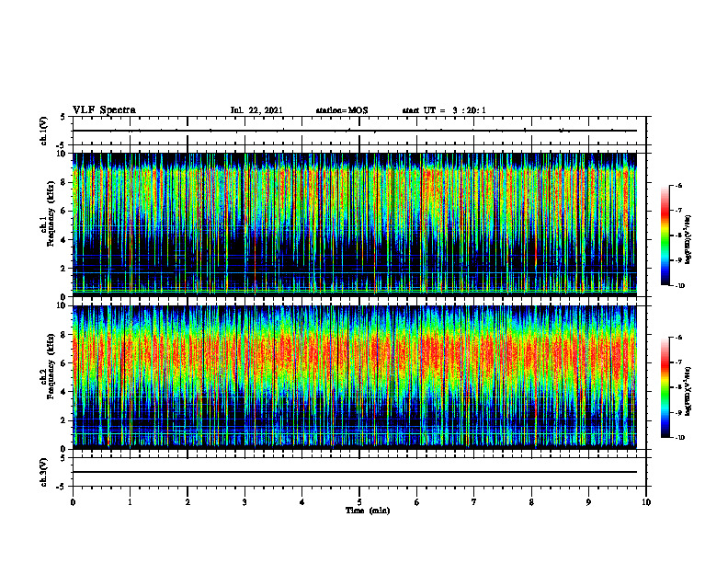Click the time axis tick label "6"

pos(416,502)
